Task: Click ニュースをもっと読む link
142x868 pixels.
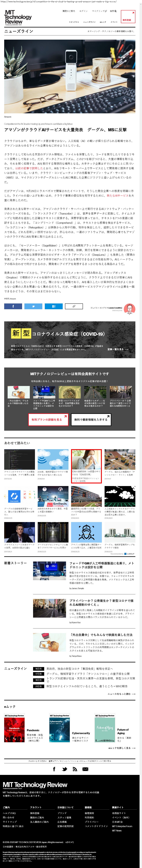Action: pyautogui.click(x=121, y=694)
